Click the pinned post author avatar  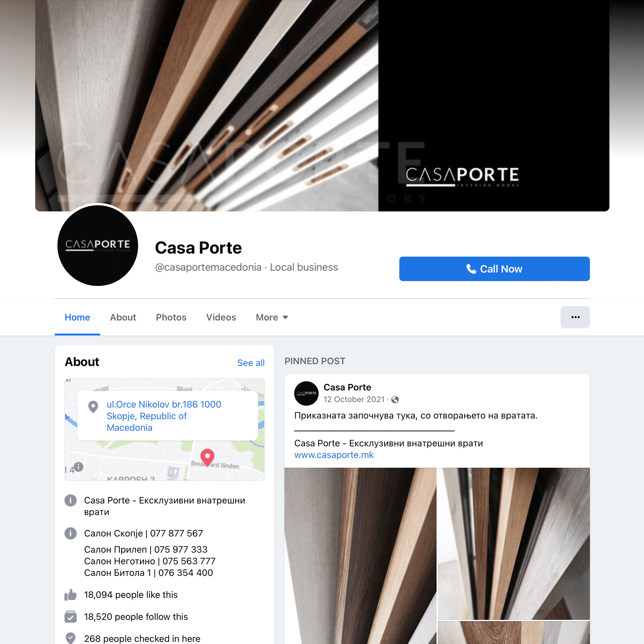point(306,393)
